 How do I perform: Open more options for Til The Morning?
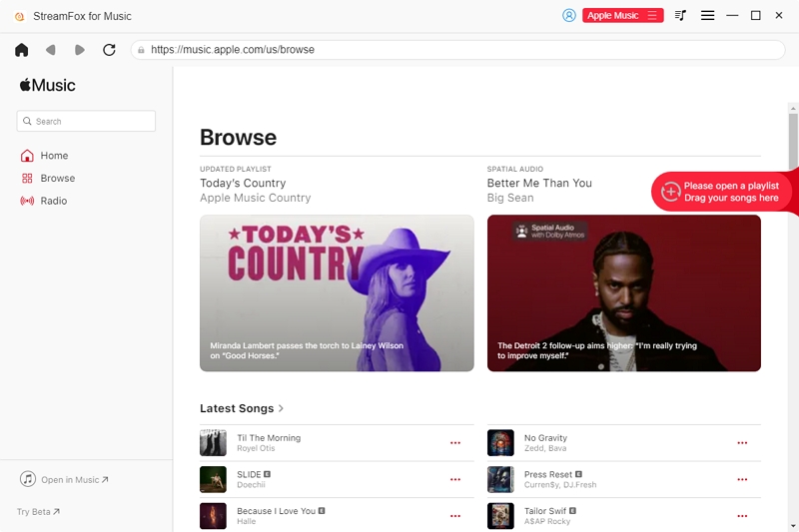tap(455, 443)
